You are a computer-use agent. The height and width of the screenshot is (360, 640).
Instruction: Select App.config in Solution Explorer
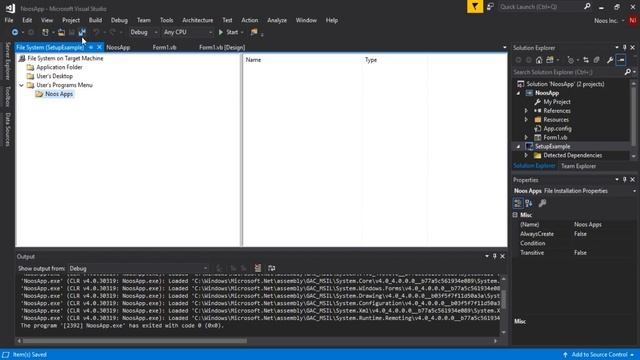[557, 129]
